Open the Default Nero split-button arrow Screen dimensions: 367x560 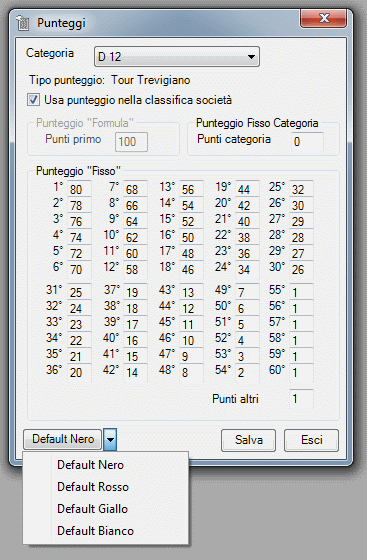(110, 439)
